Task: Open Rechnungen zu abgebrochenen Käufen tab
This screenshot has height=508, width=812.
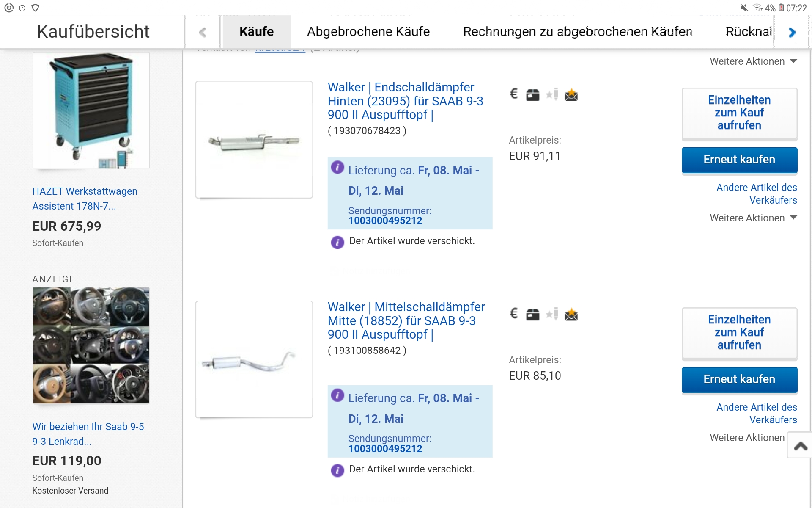Action: point(577,32)
